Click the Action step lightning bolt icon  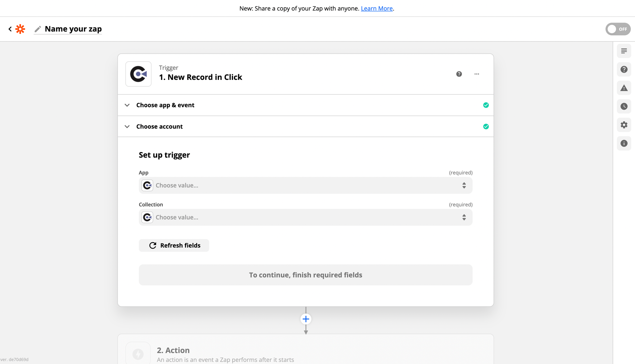tap(138, 354)
